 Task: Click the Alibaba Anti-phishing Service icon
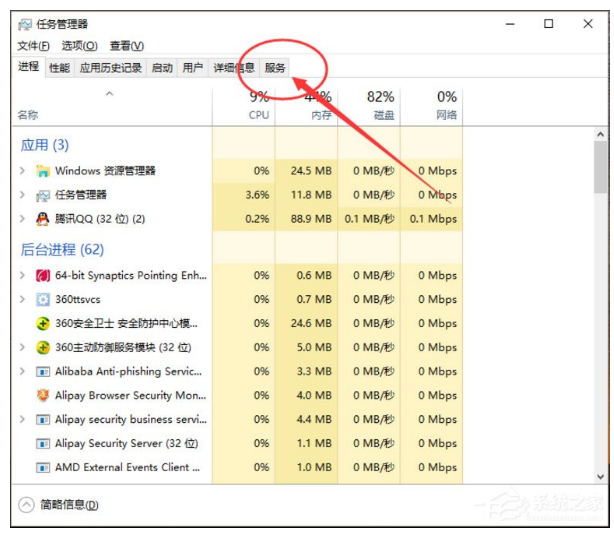click(43, 372)
